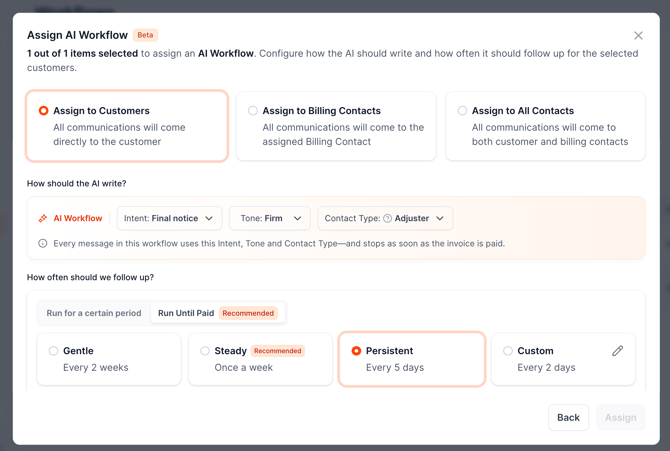Image resolution: width=670 pixels, height=451 pixels.
Task: Click the Recommended badge on Steady option
Action: (x=278, y=351)
